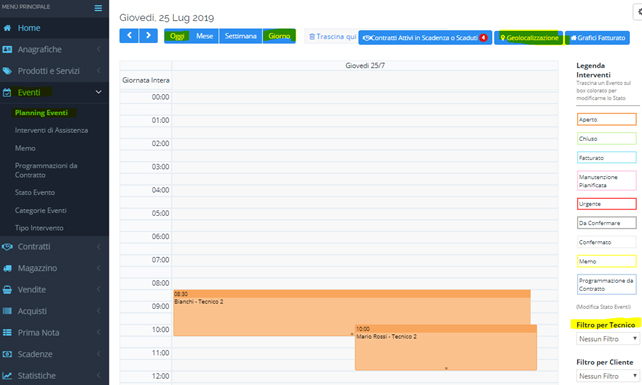
Task: Open the Mario Rossi 10:00 event
Action: coord(445,348)
